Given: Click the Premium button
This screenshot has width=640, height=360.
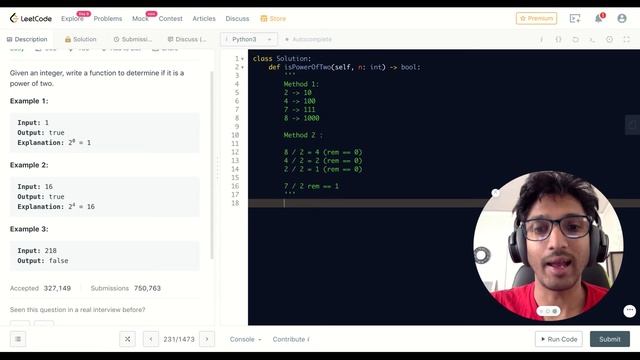Looking at the screenshot, I should [536, 18].
